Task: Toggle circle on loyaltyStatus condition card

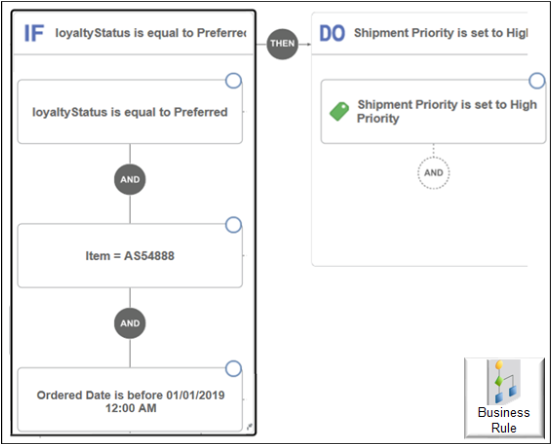Action: pyautogui.click(x=233, y=81)
